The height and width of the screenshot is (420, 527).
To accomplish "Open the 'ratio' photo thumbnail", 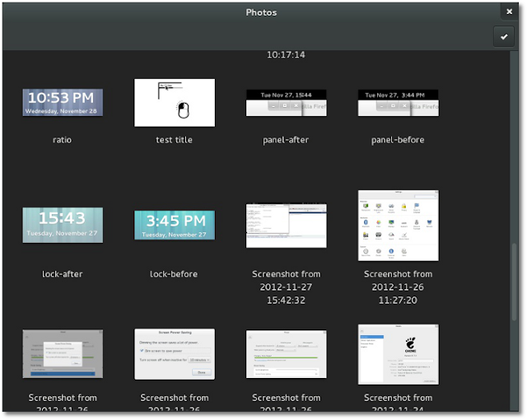I will [x=63, y=102].
